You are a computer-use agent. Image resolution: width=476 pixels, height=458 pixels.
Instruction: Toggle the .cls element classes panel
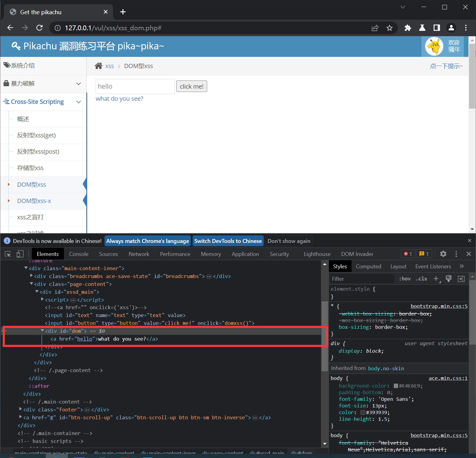pyautogui.click(x=421, y=279)
